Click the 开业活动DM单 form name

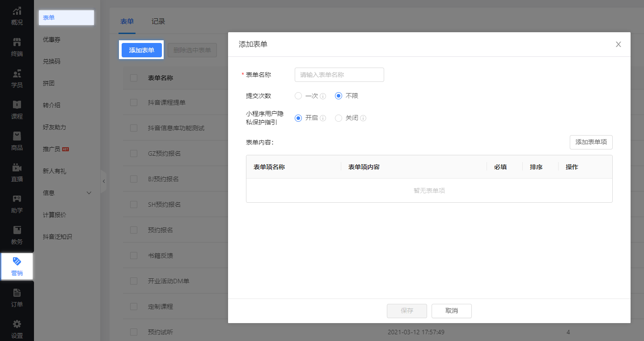click(169, 281)
